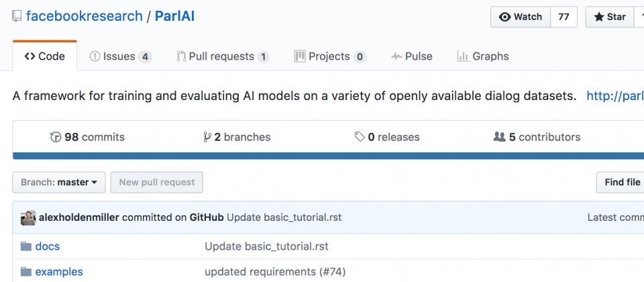Click alexholdenmiller's avatar thumbnail
Image resolution: width=644 pixels, height=282 pixels.
[28, 218]
